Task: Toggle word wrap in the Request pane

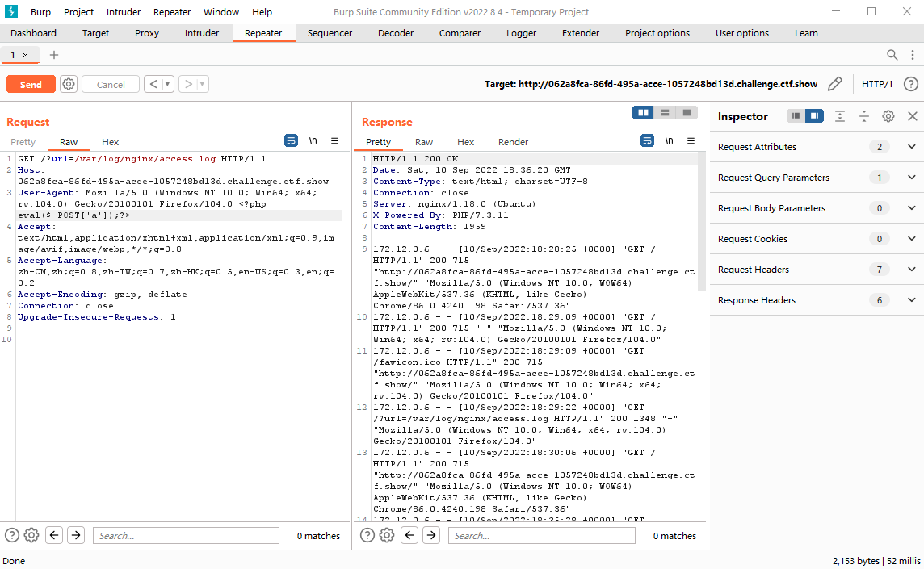Action: point(291,140)
